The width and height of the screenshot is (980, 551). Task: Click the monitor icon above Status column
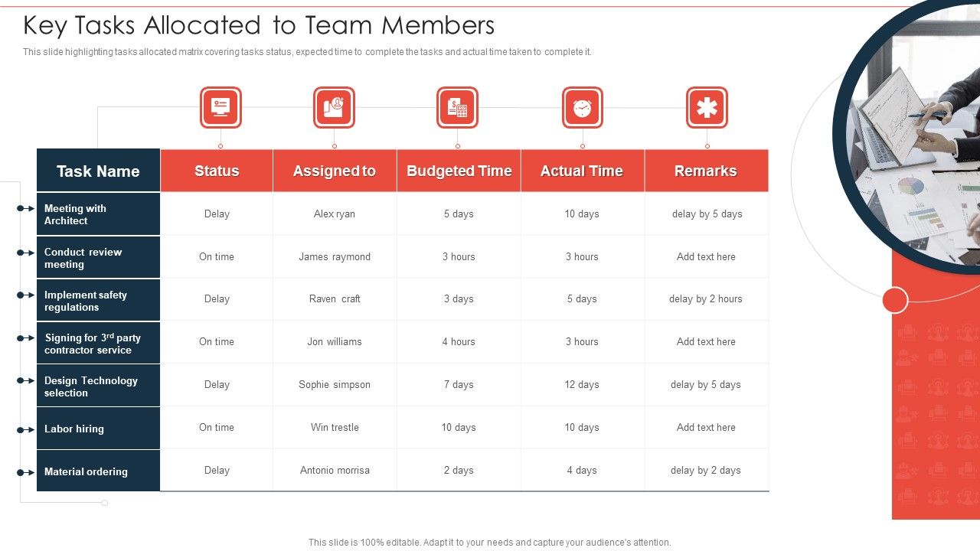coord(220,107)
